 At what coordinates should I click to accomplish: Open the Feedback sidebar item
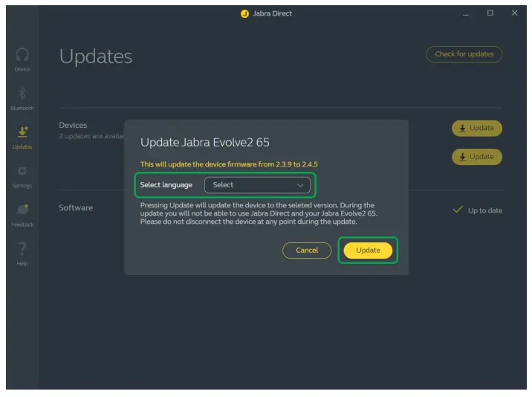pos(22,216)
